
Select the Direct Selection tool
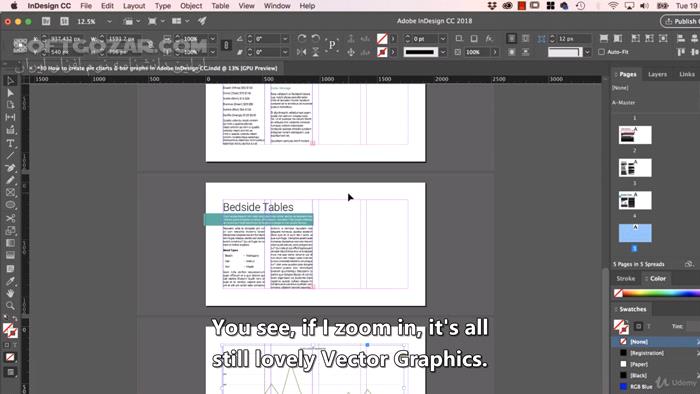click(10, 93)
